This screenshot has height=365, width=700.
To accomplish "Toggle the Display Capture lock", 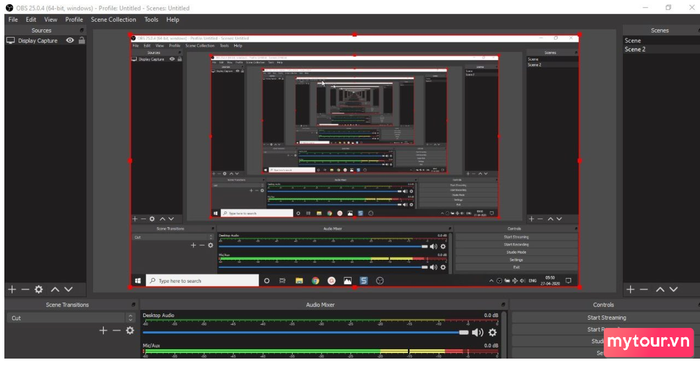I will pyautogui.click(x=82, y=40).
